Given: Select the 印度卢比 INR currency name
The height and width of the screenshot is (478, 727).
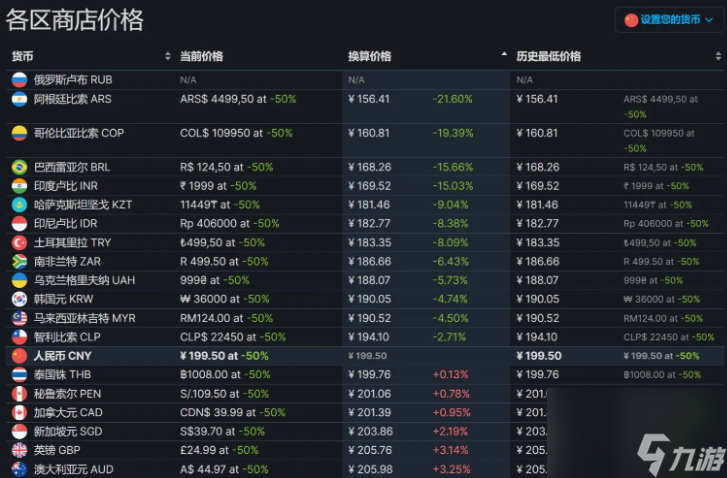Looking at the screenshot, I should point(66,186).
